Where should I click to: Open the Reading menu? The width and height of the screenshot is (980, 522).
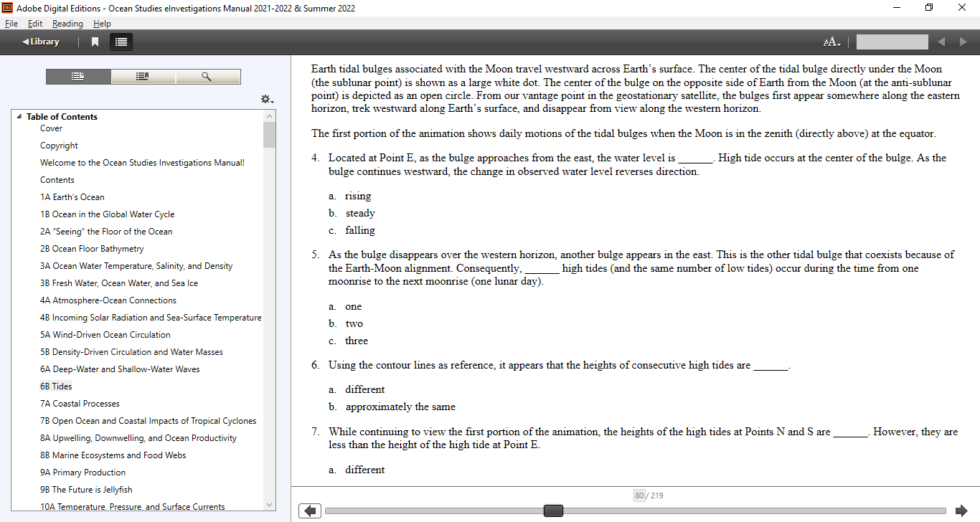(x=67, y=24)
